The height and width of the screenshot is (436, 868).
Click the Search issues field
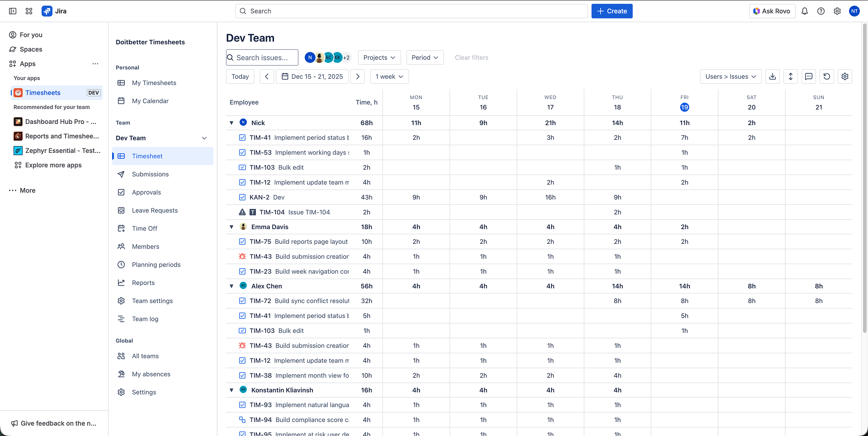click(x=262, y=57)
